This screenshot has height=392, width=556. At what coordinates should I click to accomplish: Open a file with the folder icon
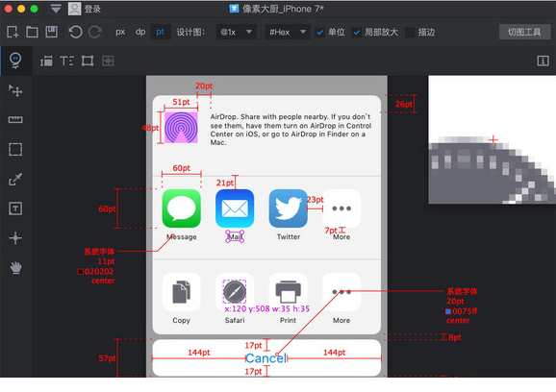32,33
